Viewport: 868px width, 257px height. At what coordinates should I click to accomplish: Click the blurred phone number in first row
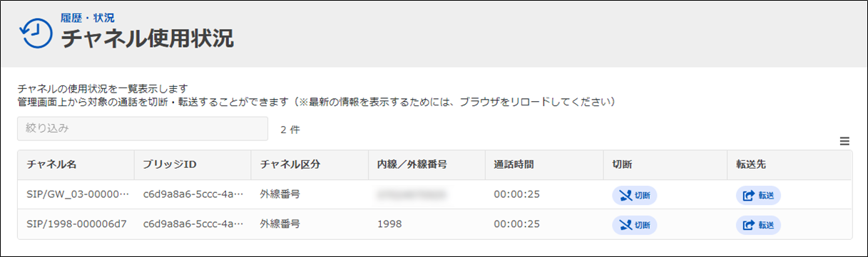tap(412, 194)
